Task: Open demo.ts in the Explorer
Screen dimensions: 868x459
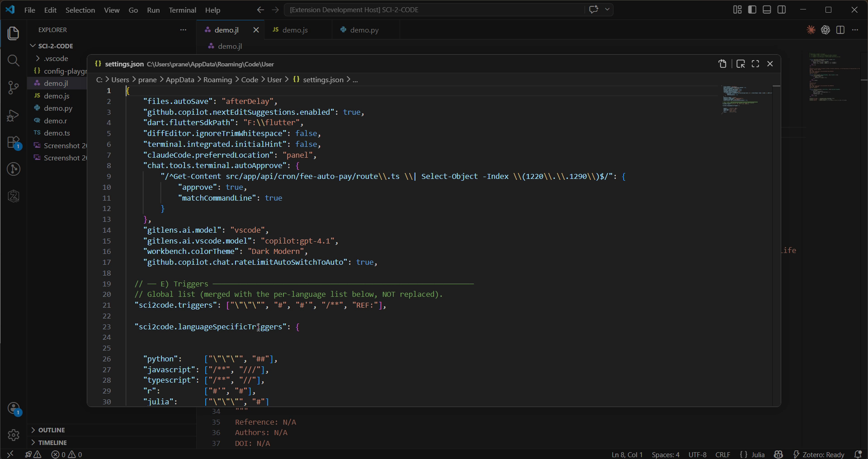Action: 57,133
